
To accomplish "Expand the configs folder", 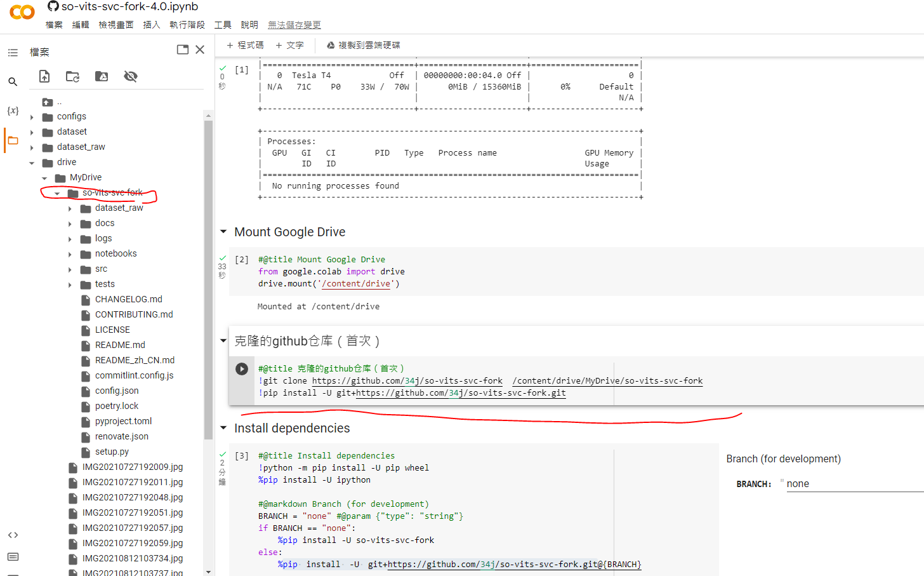I will coord(32,116).
